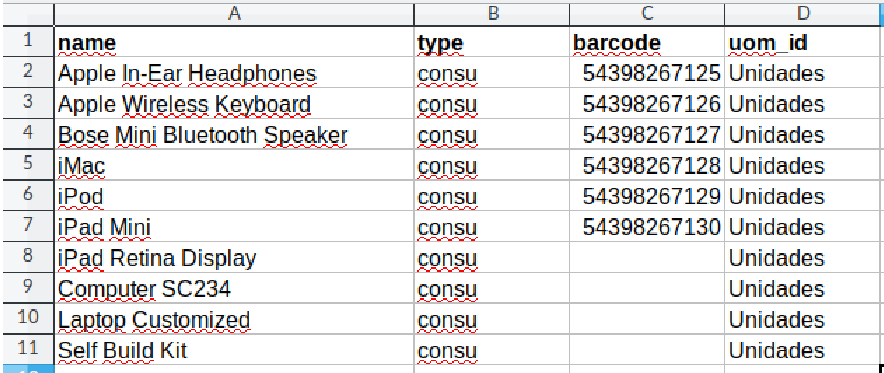The image size is (884, 373).
Task: Click the 'uom_id' header cell
Action: tap(803, 42)
